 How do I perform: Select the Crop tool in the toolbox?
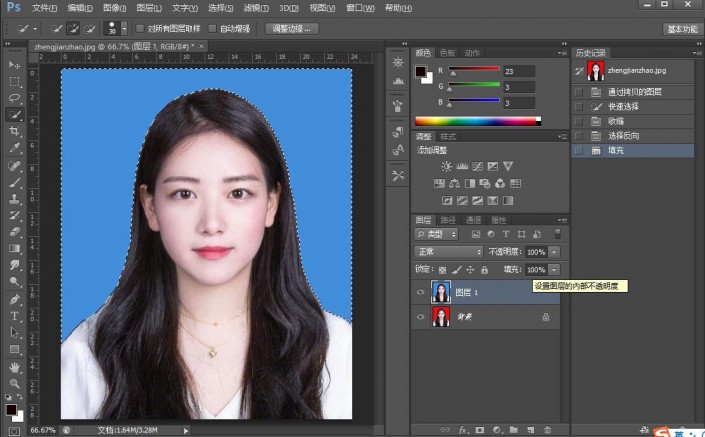15,131
